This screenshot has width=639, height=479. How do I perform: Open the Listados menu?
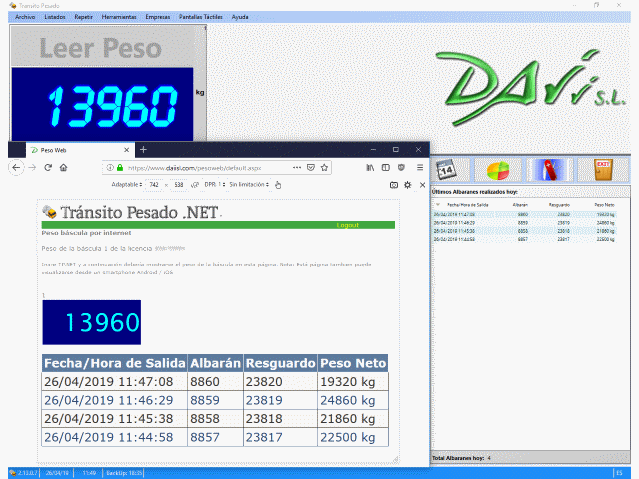55,17
